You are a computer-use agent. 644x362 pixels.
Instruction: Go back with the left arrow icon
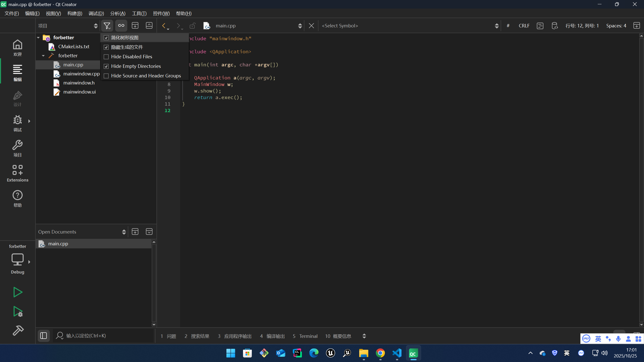(x=164, y=26)
